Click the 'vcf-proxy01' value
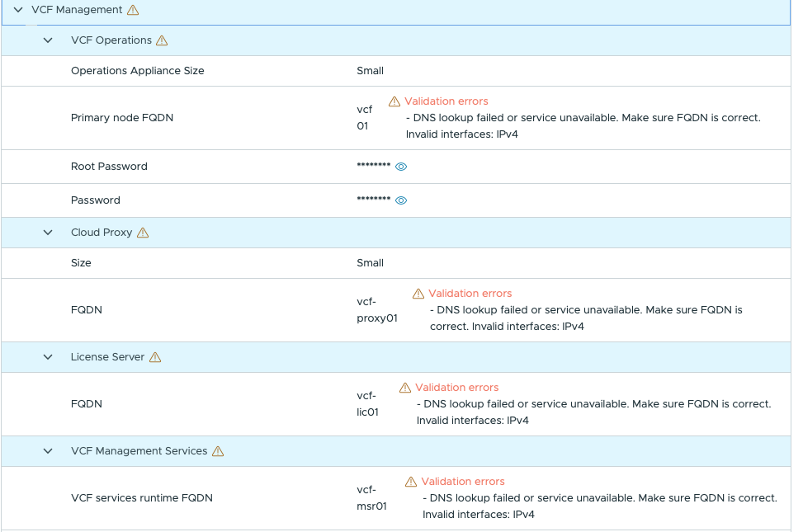The height and width of the screenshot is (532, 803). coord(377,310)
